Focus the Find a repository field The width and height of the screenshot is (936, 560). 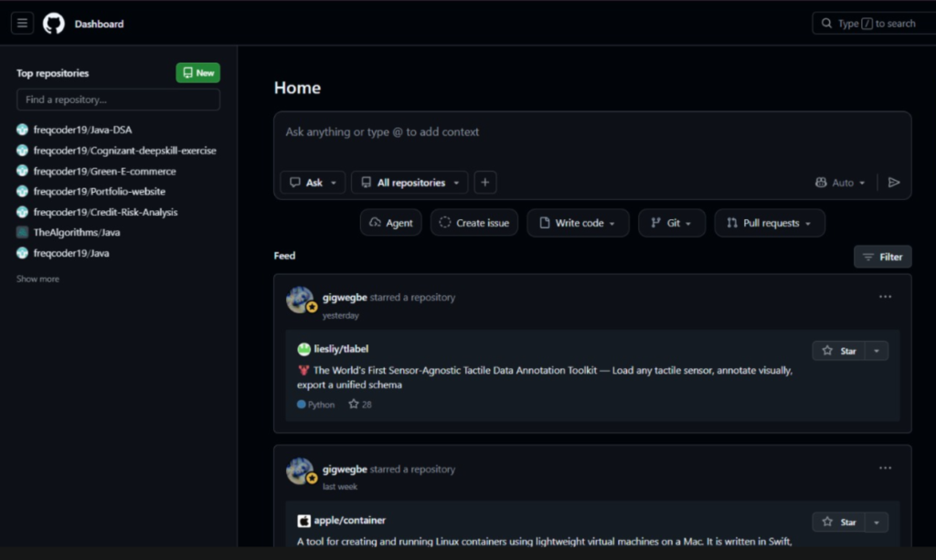click(118, 100)
